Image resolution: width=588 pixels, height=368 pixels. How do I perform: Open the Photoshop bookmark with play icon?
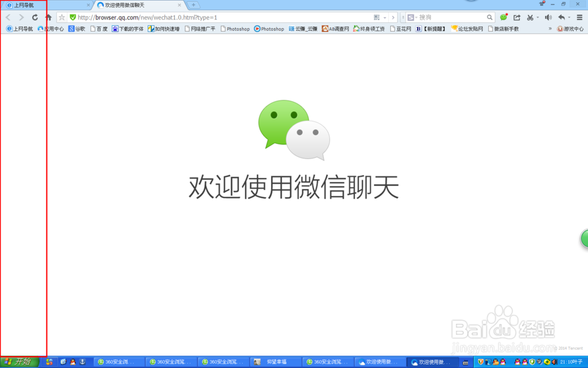(x=269, y=29)
